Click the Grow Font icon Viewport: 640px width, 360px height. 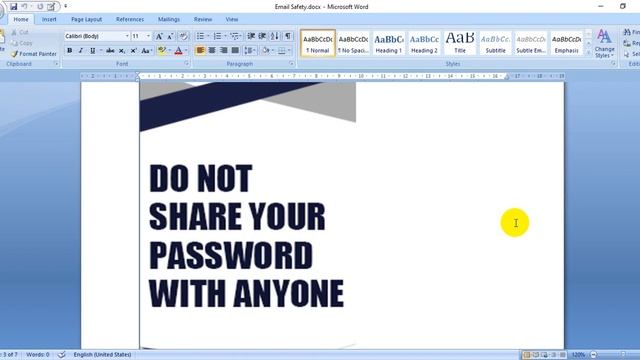(159, 36)
